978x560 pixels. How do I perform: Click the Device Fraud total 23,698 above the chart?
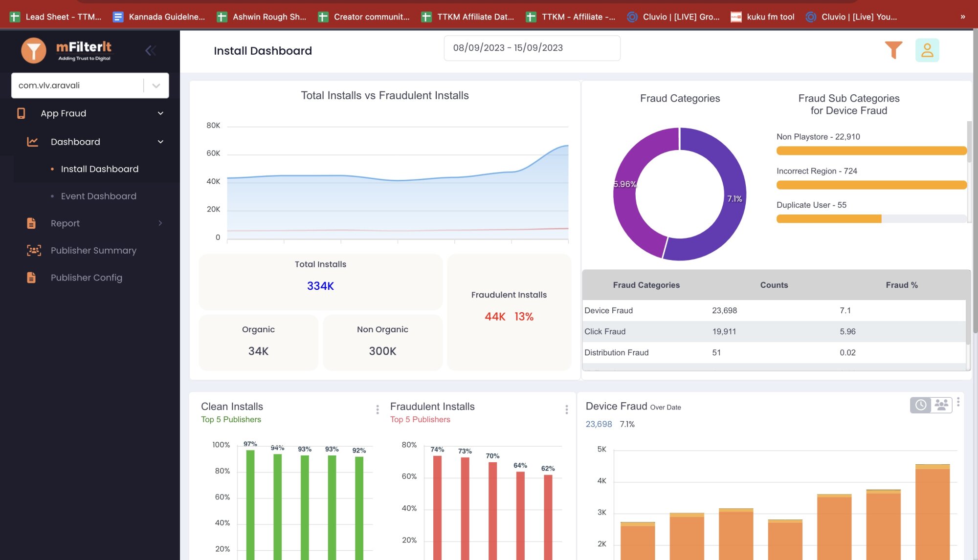[599, 424]
